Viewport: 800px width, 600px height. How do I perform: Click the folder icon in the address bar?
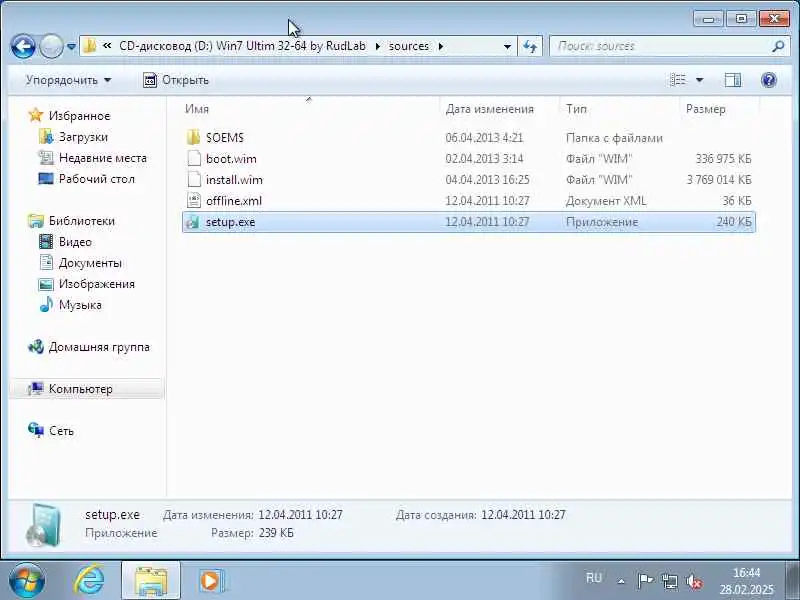pyautogui.click(x=90, y=46)
